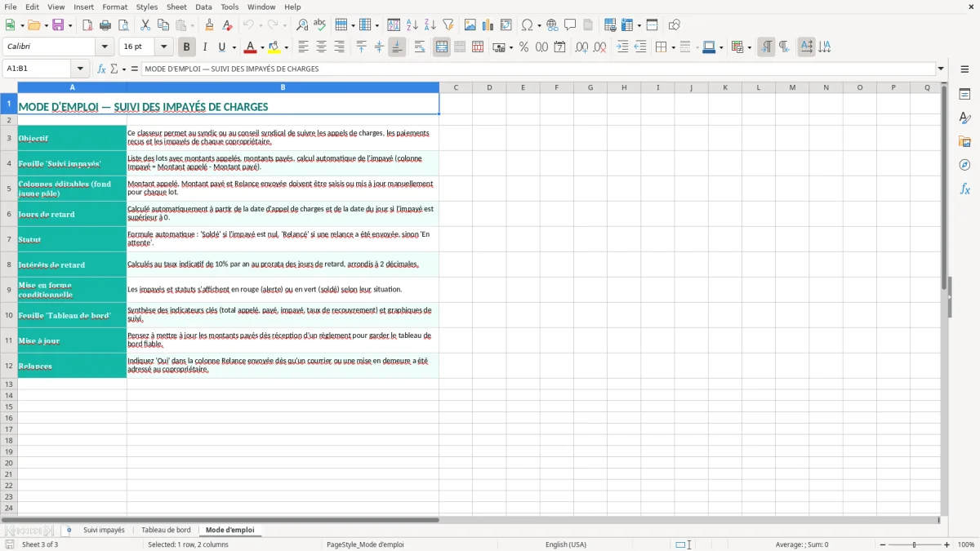
Task: Increase indent
Action: click(622, 47)
